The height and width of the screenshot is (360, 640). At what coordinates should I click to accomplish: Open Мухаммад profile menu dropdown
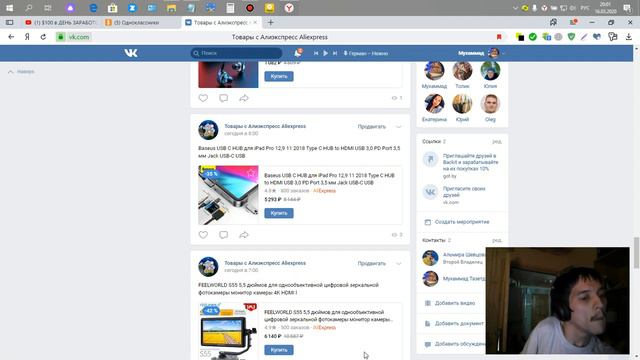coord(482,53)
